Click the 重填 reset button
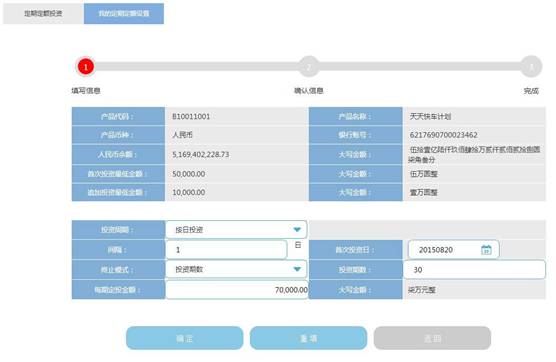The width and height of the screenshot is (556, 362). click(308, 338)
